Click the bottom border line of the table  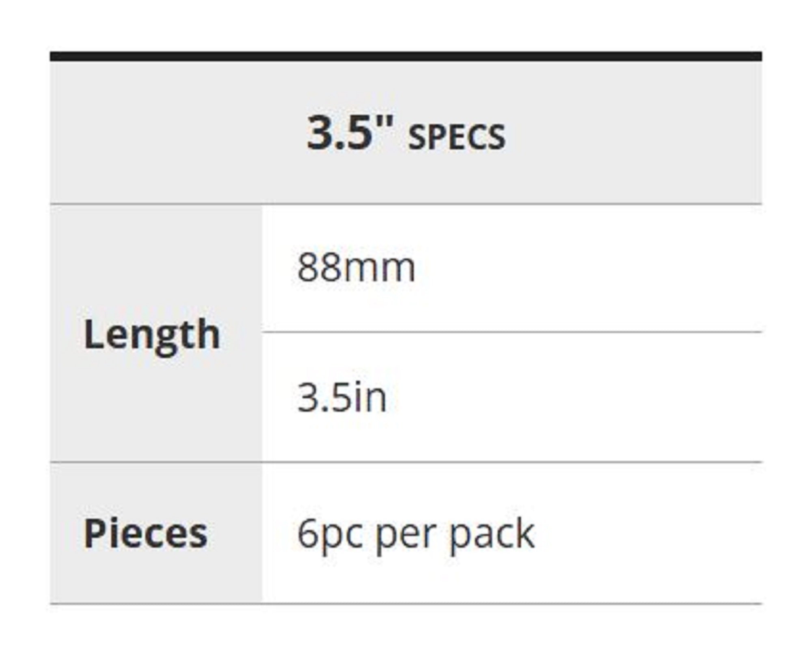(x=406, y=604)
